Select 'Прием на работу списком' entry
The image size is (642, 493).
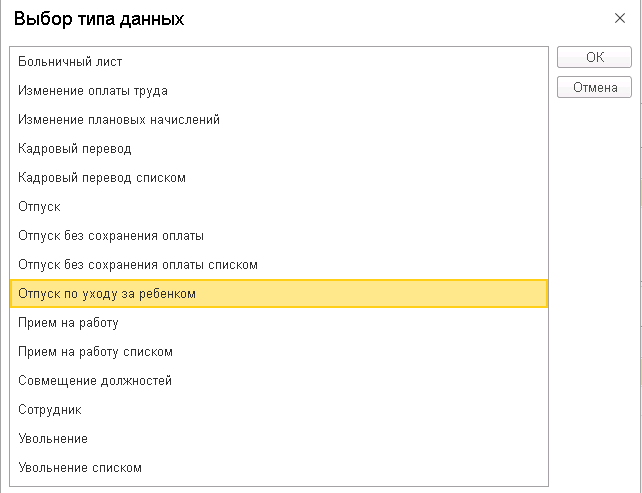[x=96, y=352]
